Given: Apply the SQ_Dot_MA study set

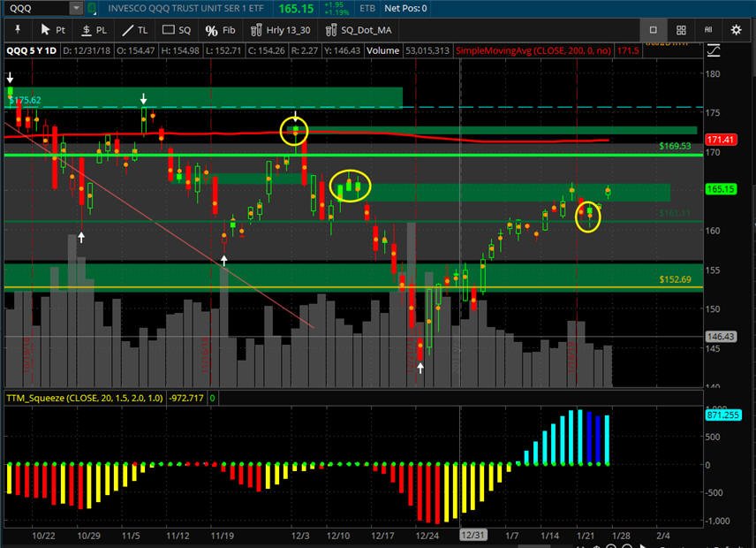Looking at the screenshot, I should pyautogui.click(x=359, y=30).
